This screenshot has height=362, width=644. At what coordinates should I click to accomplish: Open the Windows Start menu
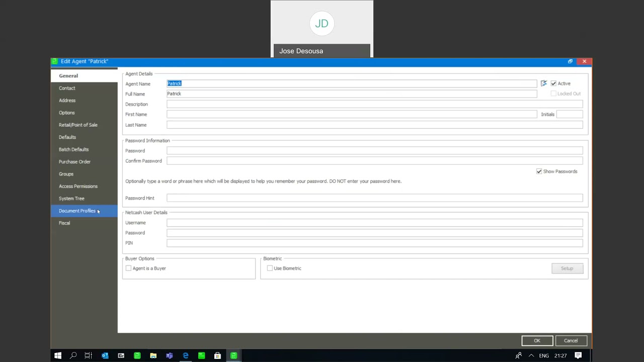(x=58, y=355)
